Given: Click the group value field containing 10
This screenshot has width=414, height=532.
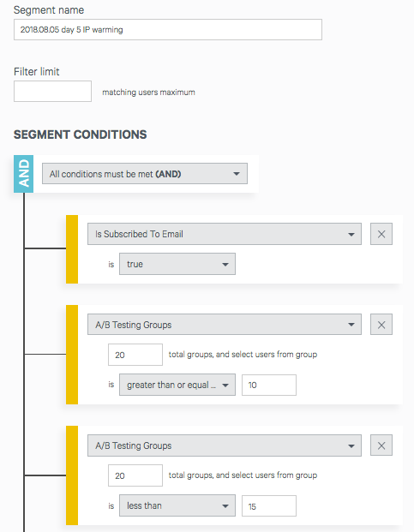Looking at the screenshot, I should pyautogui.click(x=269, y=386).
